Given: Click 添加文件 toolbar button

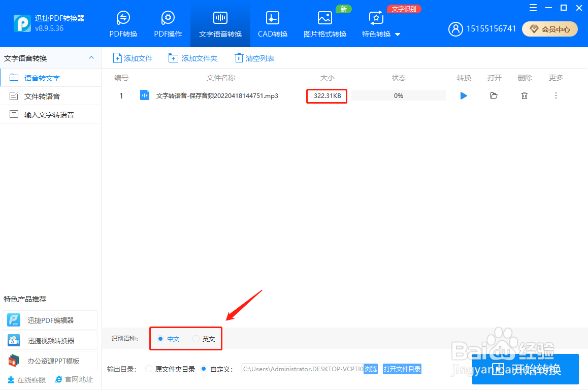Looking at the screenshot, I should (133, 58).
